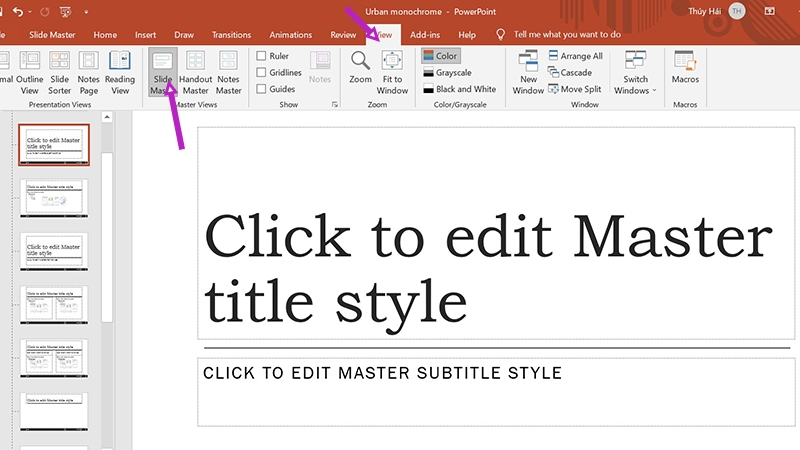Open the Macros dialog
Viewport: 800px width, 450px height.
685,67
